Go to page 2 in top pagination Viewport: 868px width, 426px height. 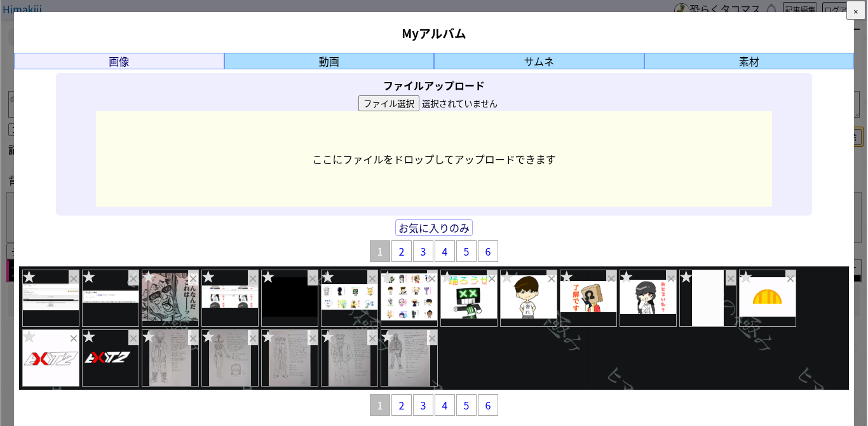coord(401,251)
